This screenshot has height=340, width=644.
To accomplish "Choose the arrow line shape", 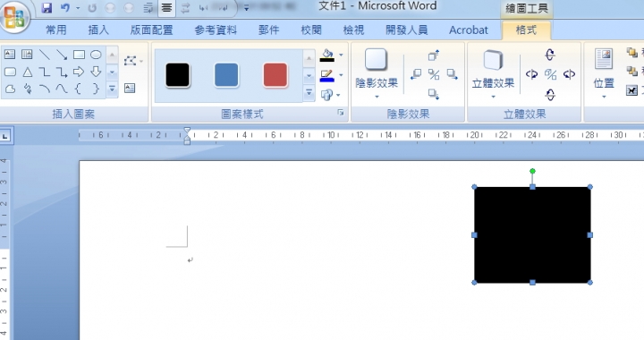I will pos(62,55).
